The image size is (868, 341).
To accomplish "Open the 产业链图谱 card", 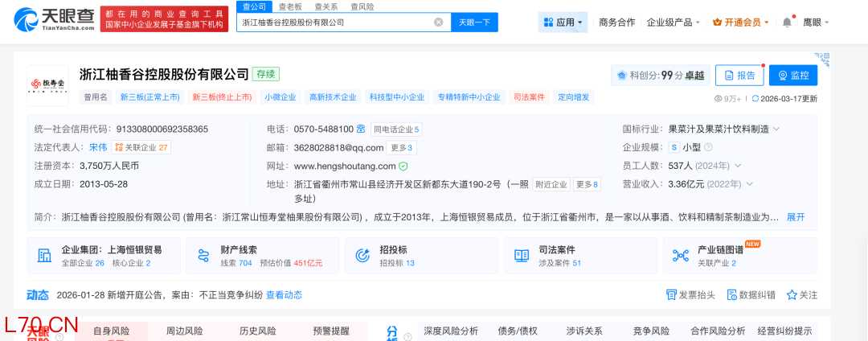I will (x=740, y=256).
